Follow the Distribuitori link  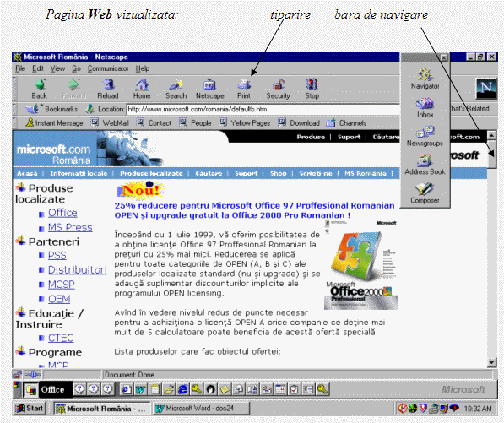(x=77, y=269)
